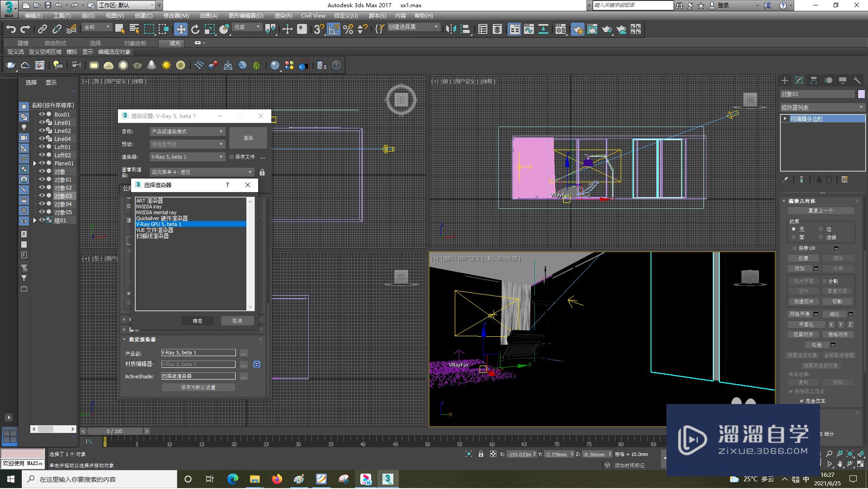Viewport: 868px width, 489px height.
Task: Open the 渲染器 V-Ray 5 dropdown
Action: click(187, 157)
